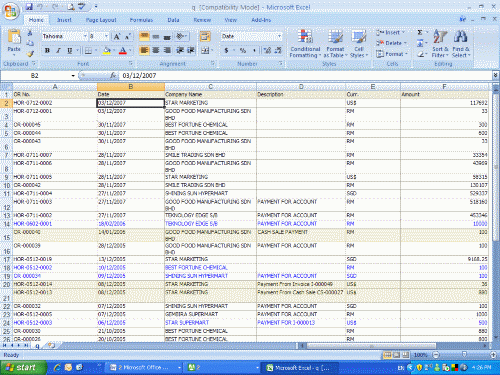Image resolution: width=500 pixels, height=375 pixels.
Task: Open the Name Box dropdown arrow
Action: 73,76
